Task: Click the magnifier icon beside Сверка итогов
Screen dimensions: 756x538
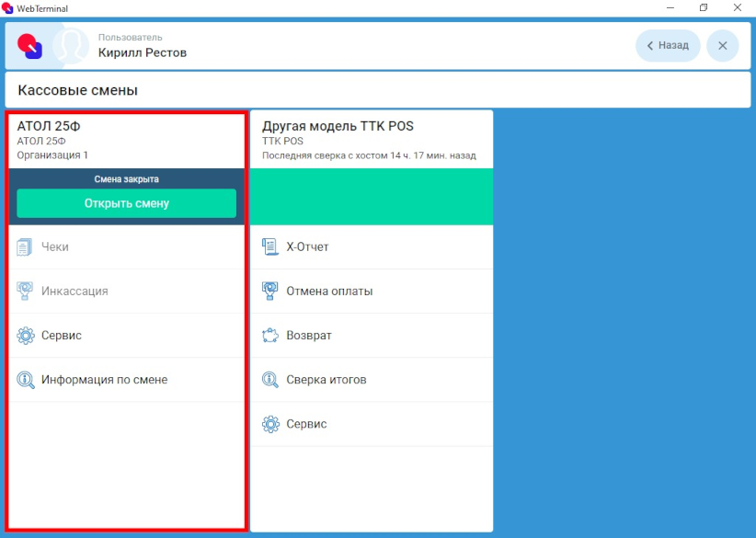Action: coord(270,380)
